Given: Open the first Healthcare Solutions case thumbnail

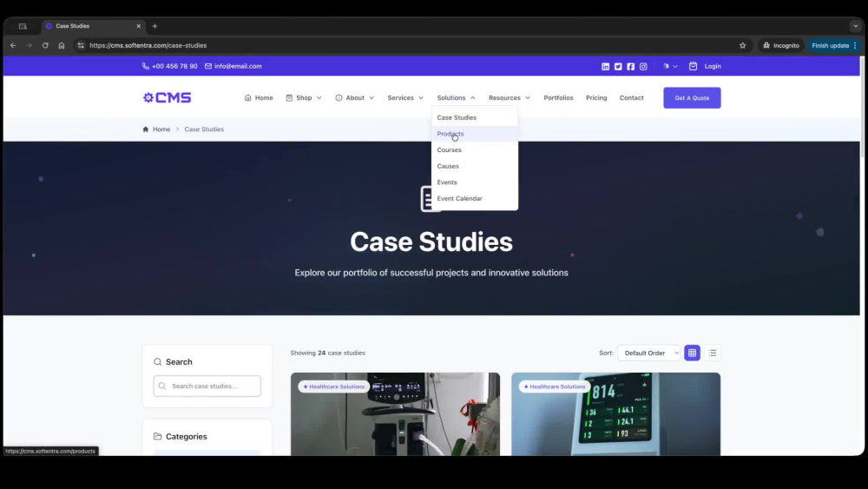Looking at the screenshot, I should [x=395, y=414].
